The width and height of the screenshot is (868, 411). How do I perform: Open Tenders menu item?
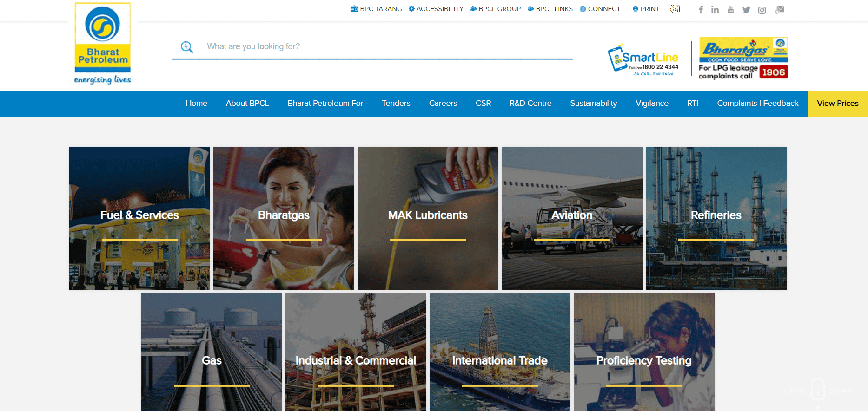coord(396,103)
